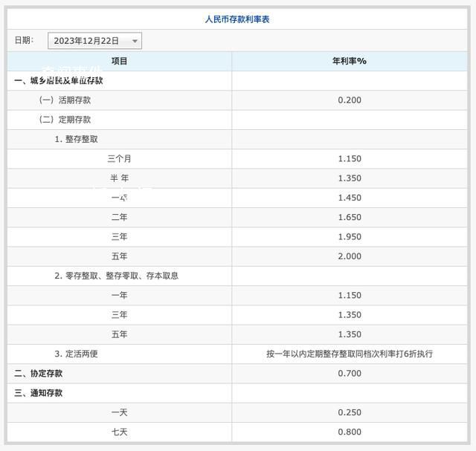The image size is (476, 451).
Task: Click the 1.950 rate value
Action: coord(349,237)
